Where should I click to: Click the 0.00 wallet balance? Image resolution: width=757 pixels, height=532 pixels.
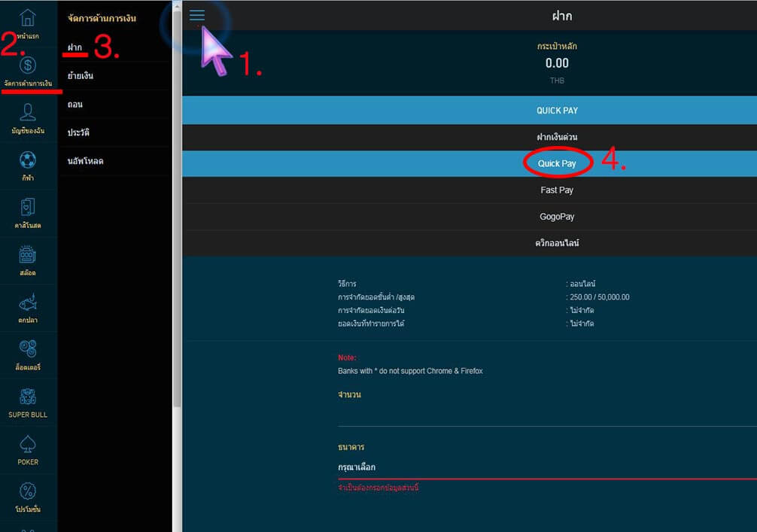557,63
